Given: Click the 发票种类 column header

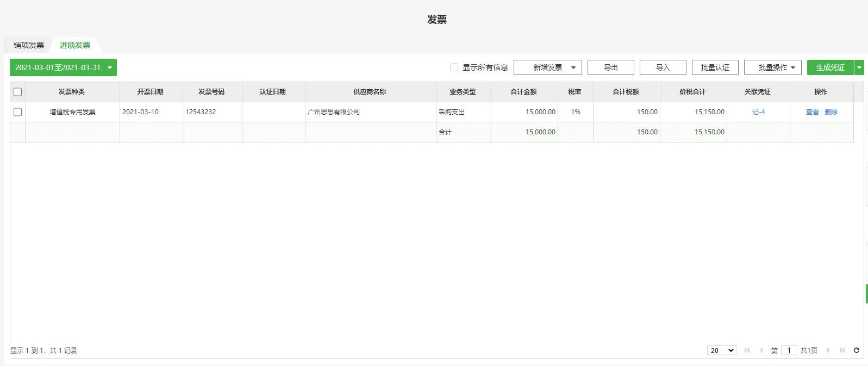Looking at the screenshot, I should (72, 92).
